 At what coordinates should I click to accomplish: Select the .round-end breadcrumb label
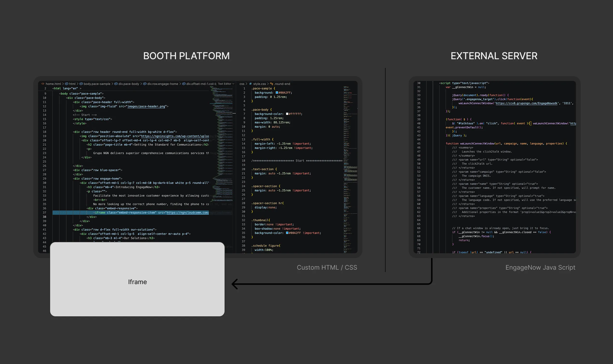(282, 84)
